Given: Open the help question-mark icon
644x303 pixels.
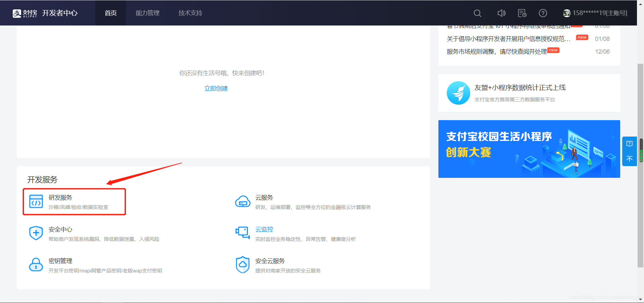Looking at the screenshot, I should [543, 13].
